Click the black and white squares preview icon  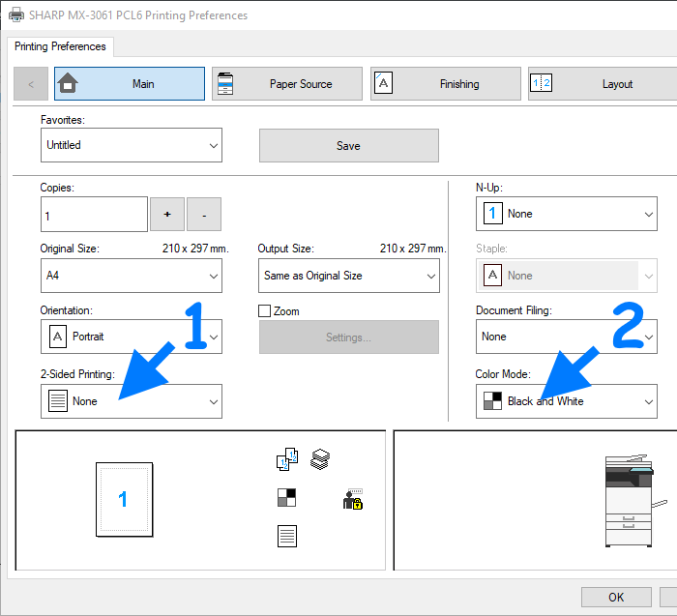coord(286,497)
